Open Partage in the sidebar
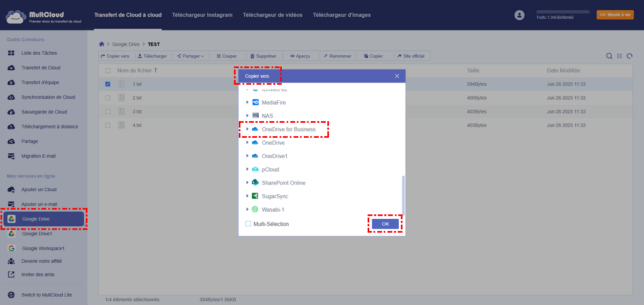Screen dimensions: 644x305 point(30,142)
